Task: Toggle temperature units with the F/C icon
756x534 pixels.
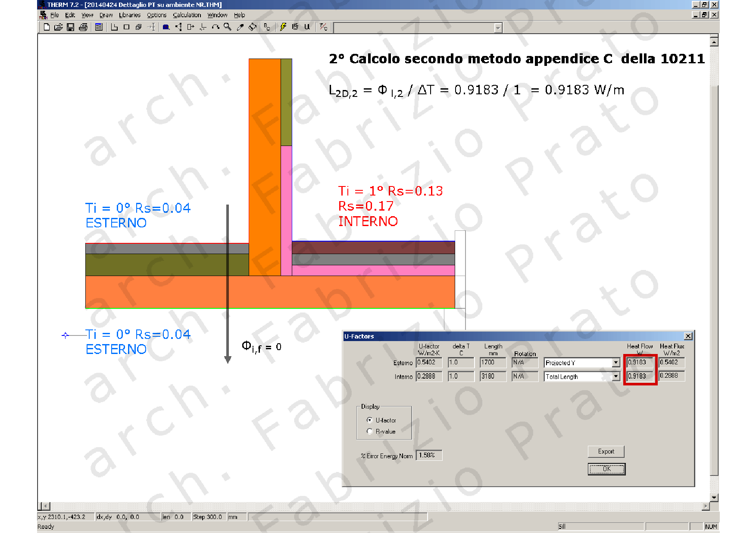Action: [x=323, y=27]
